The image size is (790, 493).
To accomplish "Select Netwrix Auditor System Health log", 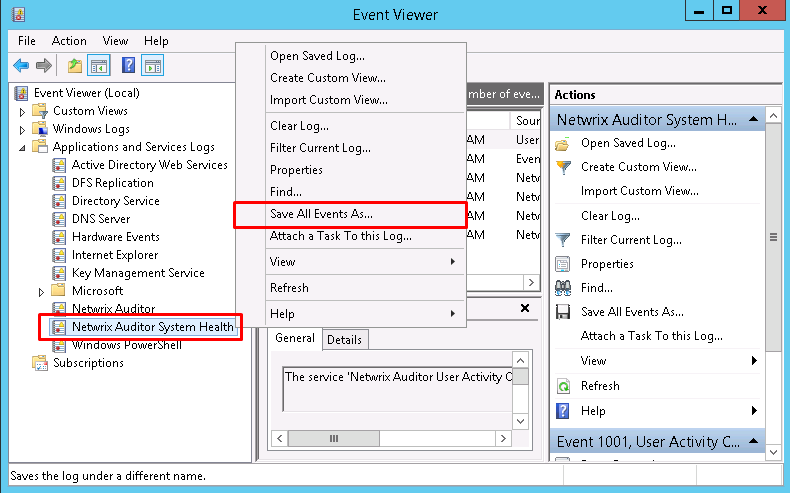I will [x=153, y=327].
